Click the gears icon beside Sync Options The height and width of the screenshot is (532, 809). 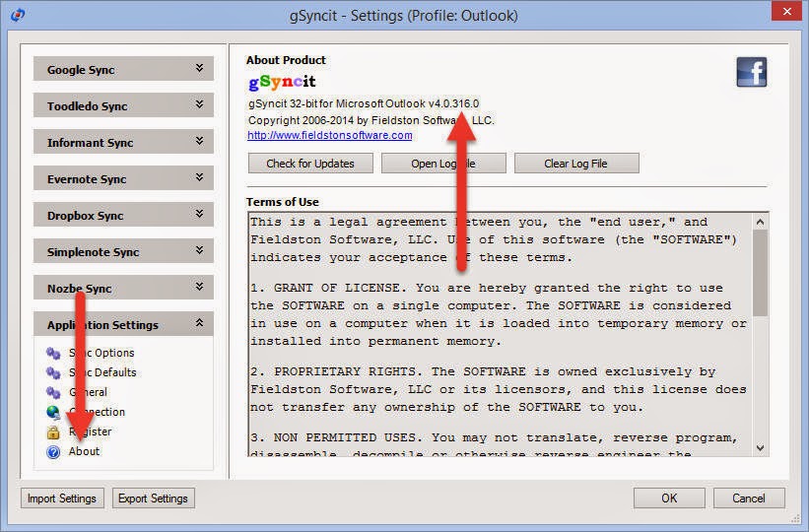53,353
